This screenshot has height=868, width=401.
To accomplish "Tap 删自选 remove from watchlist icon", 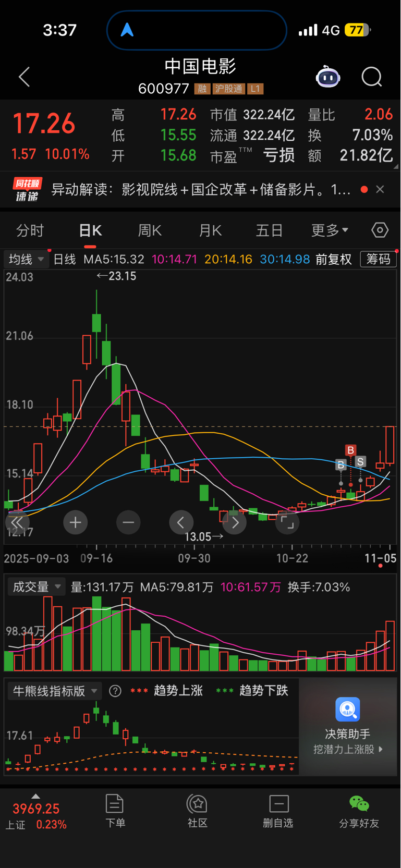I will coord(278,803).
